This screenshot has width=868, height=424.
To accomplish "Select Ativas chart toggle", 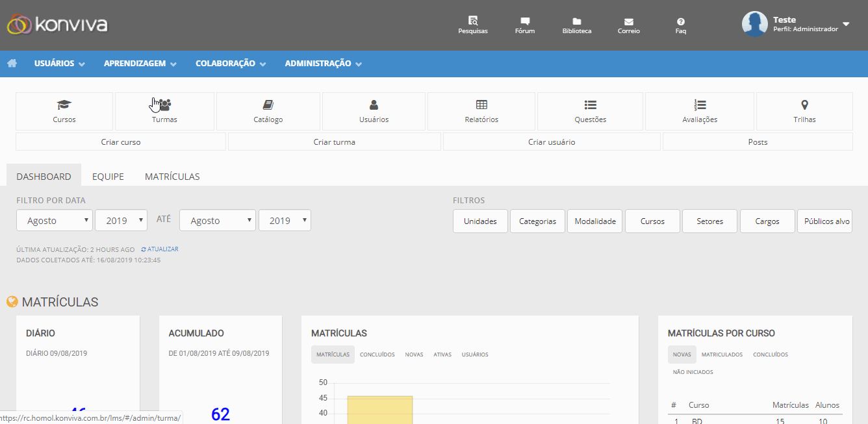I will pos(442,355).
